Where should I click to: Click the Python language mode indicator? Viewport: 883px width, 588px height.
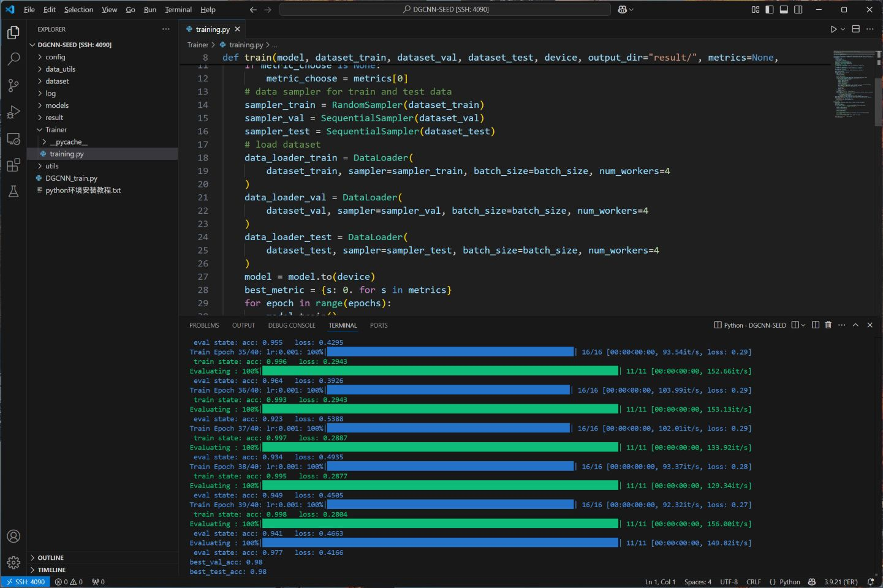[x=790, y=582]
